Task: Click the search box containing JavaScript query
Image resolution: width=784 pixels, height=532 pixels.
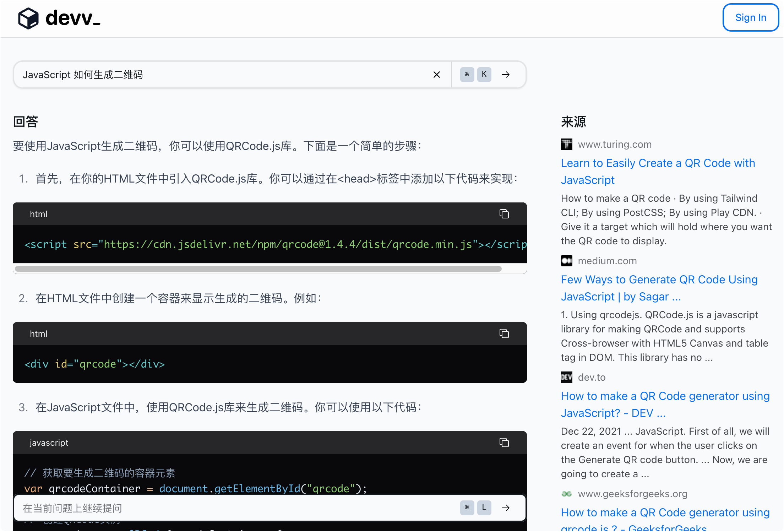Action: [232, 75]
